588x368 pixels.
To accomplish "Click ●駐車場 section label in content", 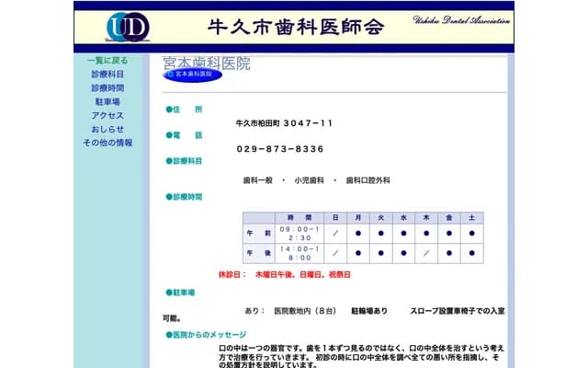I will (180, 293).
